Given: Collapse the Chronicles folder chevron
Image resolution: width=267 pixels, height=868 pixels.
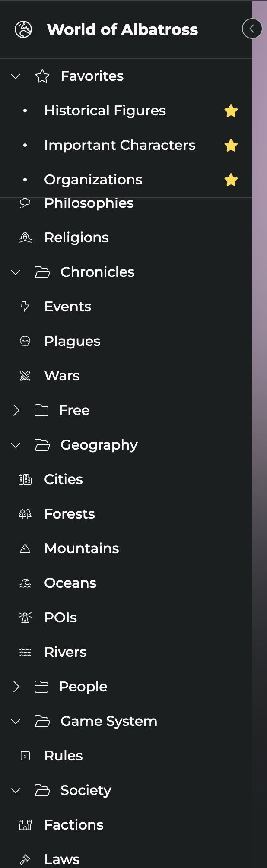Looking at the screenshot, I should point(16,272).
